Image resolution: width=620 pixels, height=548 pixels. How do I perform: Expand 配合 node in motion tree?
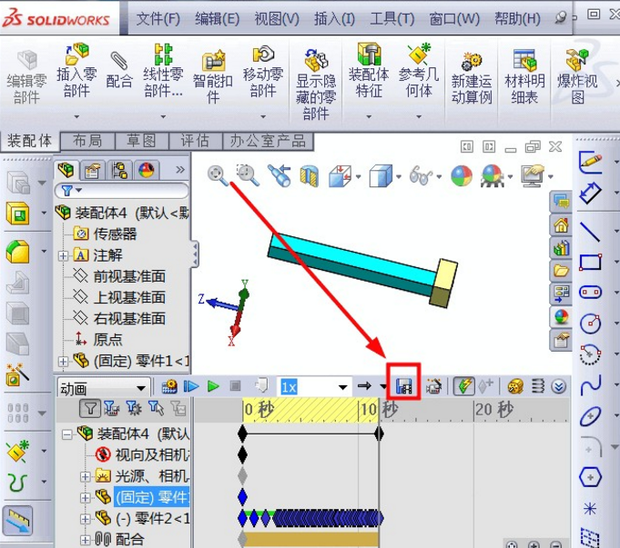(85, 540)
